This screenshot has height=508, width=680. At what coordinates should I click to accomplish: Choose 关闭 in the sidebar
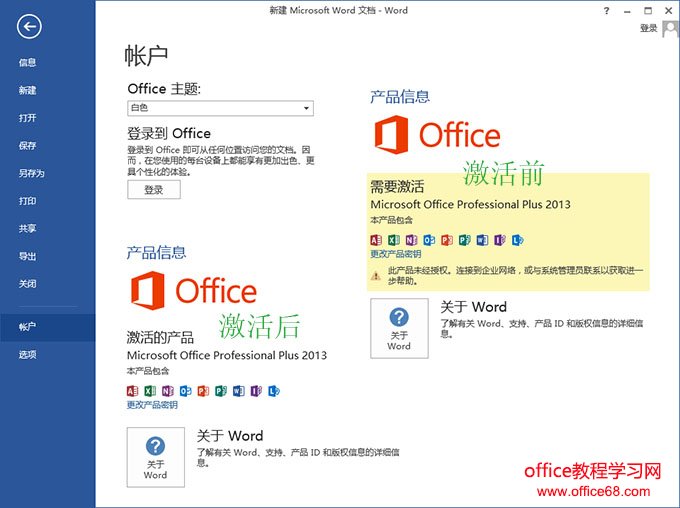click(27, 284)
